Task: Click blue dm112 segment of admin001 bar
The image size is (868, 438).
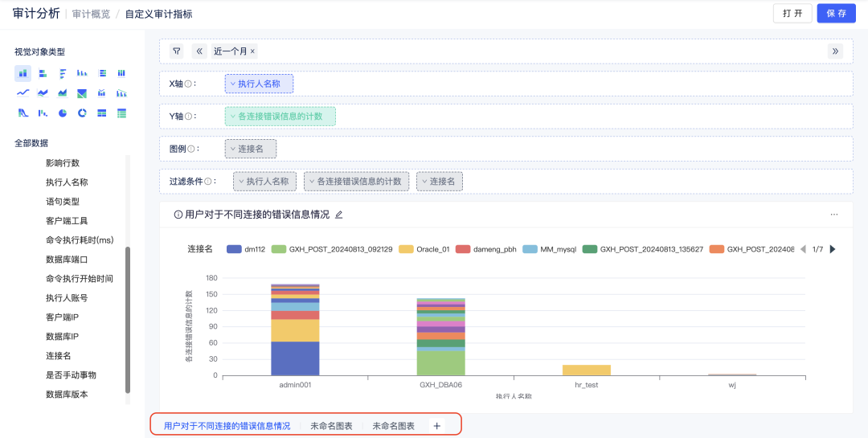Action: 295,358
